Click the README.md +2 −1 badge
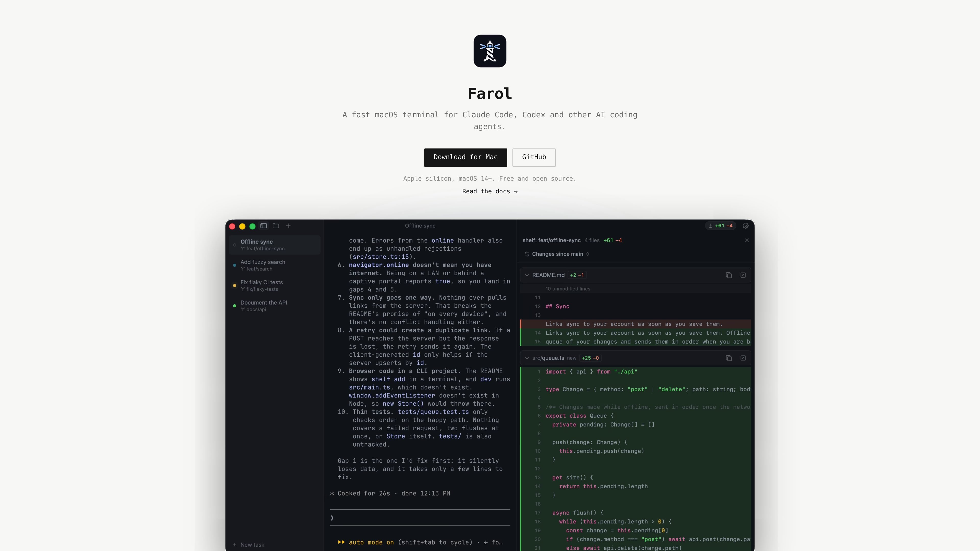 577,275
